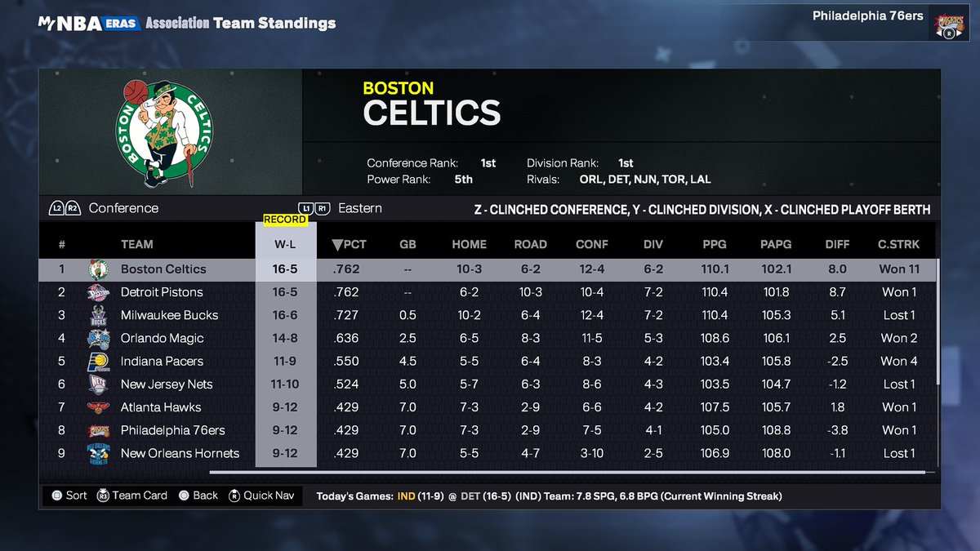Select the Philadelphia 76ers row name

173,430
